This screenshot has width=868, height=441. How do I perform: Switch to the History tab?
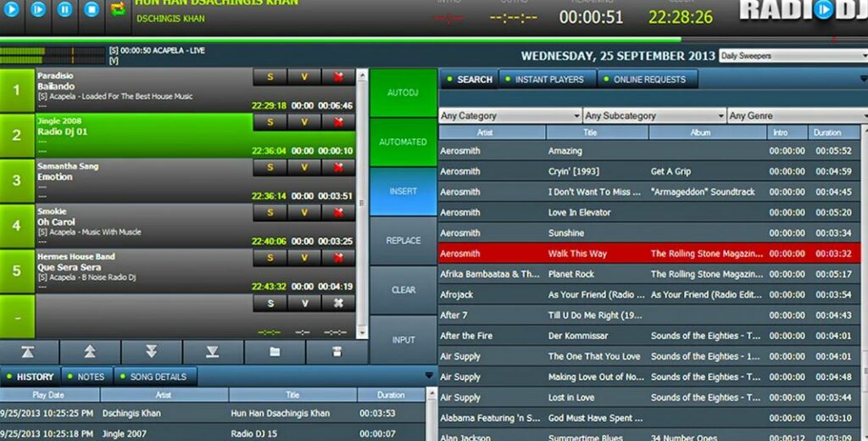(30, 377)
